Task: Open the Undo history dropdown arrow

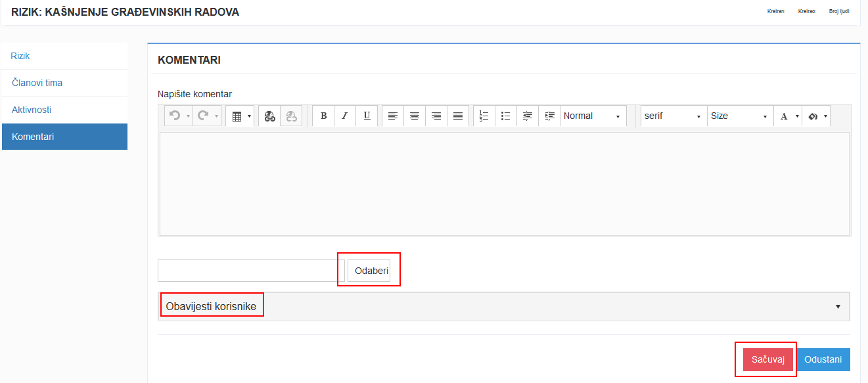Action: (188, 116)
